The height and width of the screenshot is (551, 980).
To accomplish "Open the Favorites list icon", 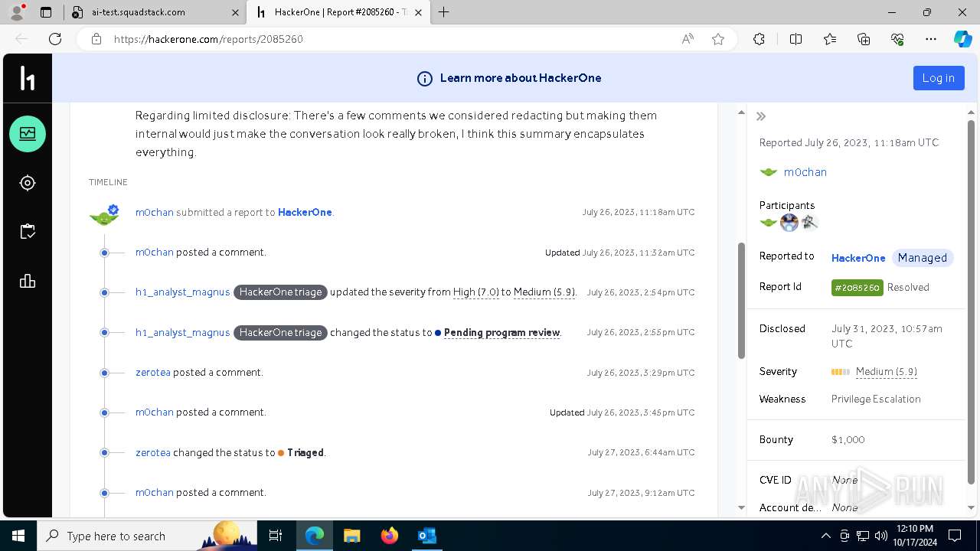I will 830,39.
